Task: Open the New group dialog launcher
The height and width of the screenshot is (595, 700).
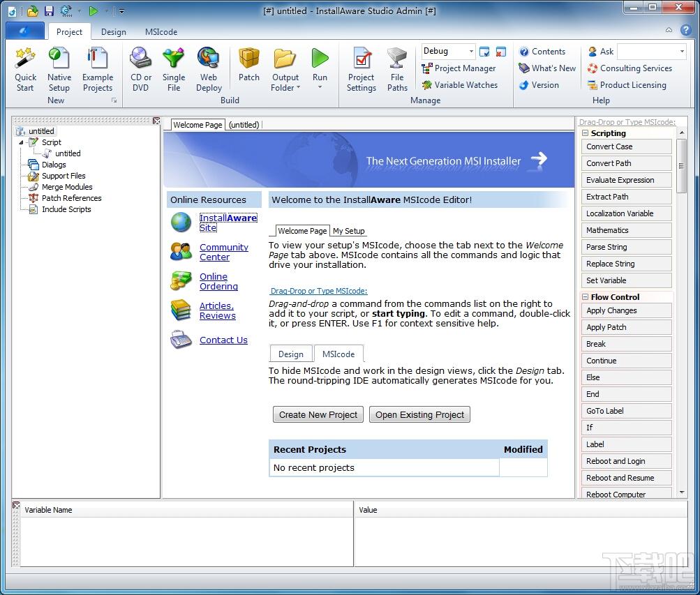Action: (114, 101)
